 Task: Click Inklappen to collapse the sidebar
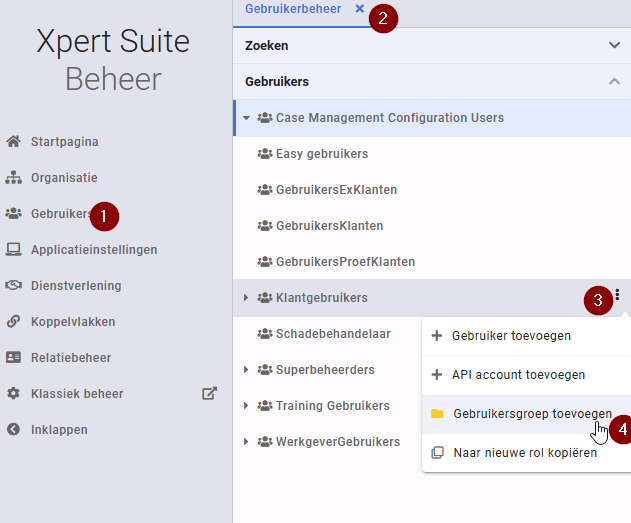(59, 430)
